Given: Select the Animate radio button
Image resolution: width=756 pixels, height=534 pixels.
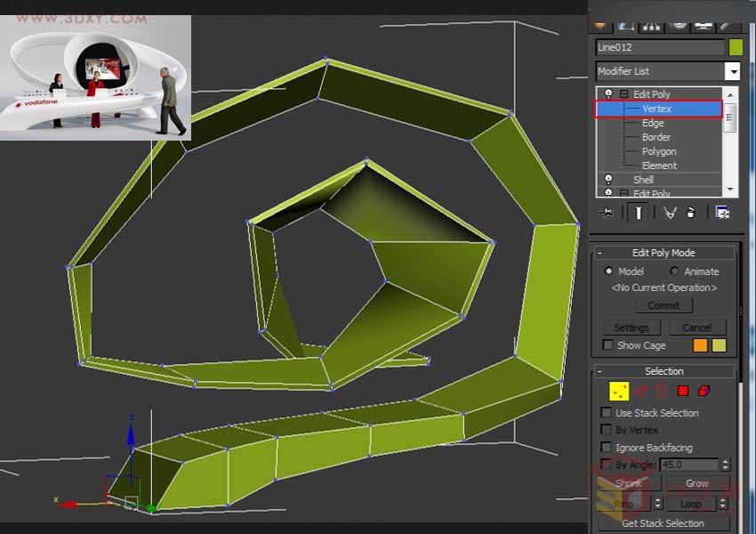Looking at the screenshot, I should click(674, 271).
